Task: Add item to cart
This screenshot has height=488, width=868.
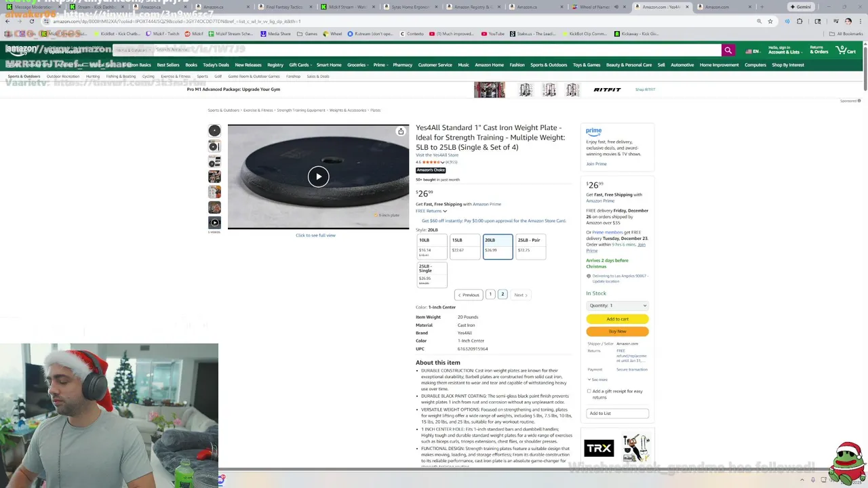Action: [617, 319]
